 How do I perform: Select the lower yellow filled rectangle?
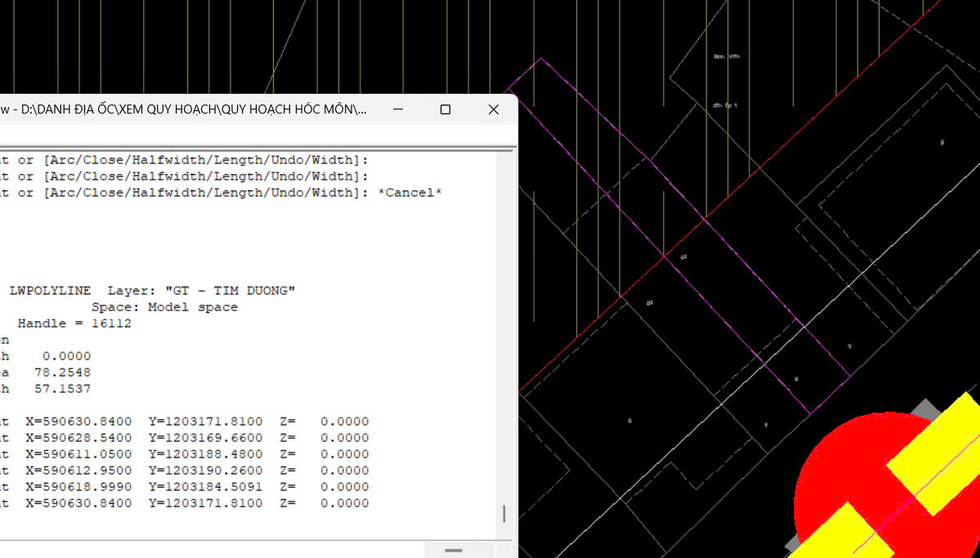tap(838, 533)
